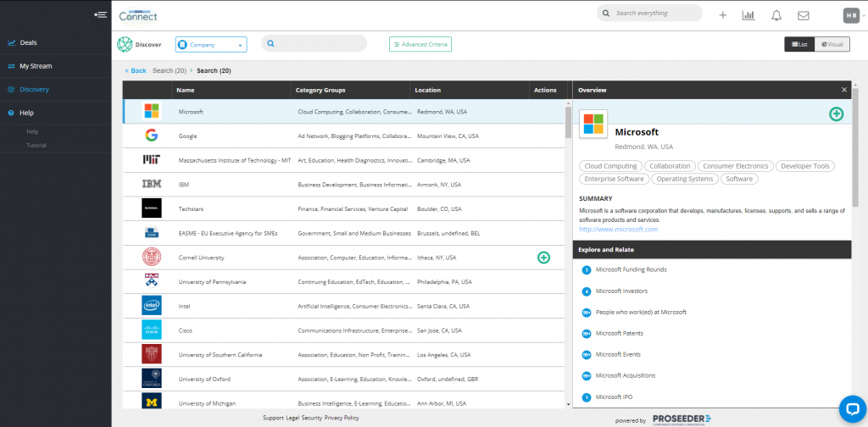Switch to Visual view
This screenshot has width=868, height=427.
click(832, 44)
